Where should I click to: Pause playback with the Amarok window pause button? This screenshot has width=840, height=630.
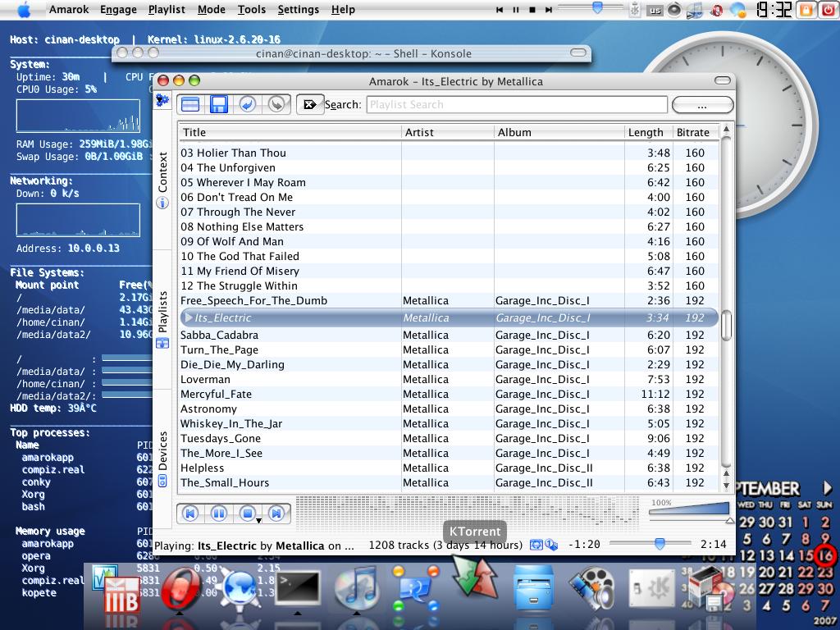point(218,514)
